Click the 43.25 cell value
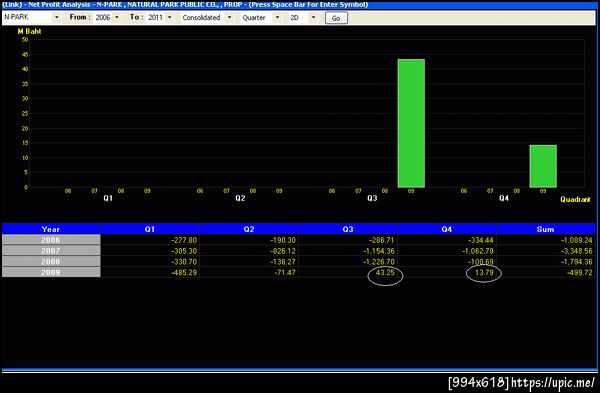This screenshot has height=393, width=600. pyautogui.click(x=385, y=272)
